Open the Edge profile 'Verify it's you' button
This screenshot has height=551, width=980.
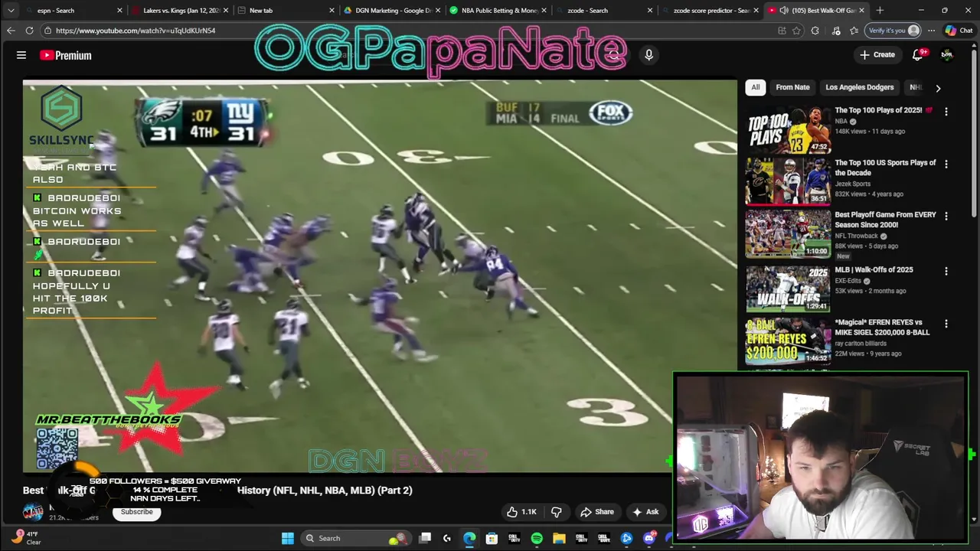(892, 31)
